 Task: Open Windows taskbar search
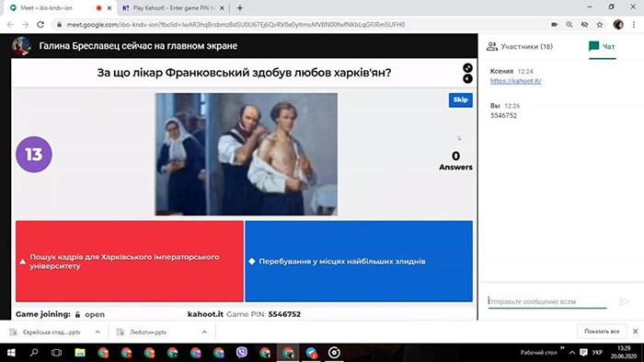tap(34, 353)
